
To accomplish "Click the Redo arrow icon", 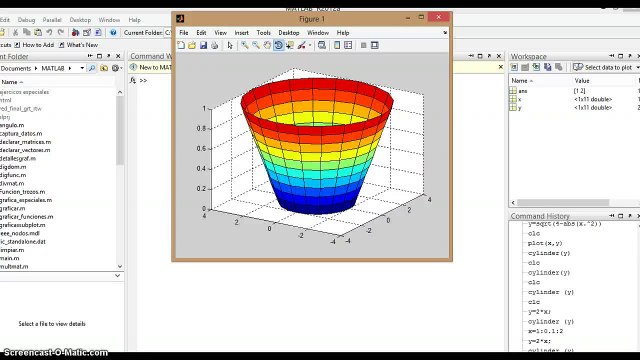I will pos(61,32).
